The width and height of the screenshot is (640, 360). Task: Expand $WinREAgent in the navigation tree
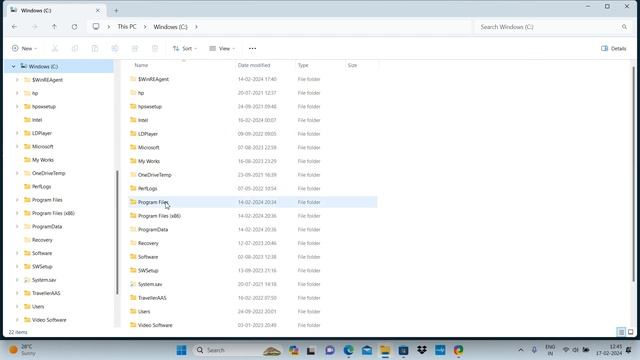tap(17, 80)
